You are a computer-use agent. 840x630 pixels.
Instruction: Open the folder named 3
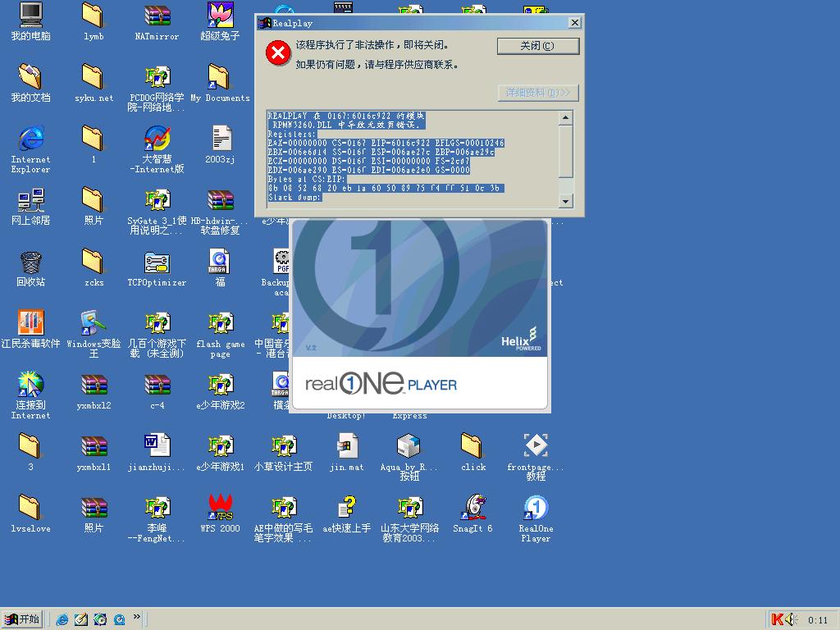(x=30, y=445)
